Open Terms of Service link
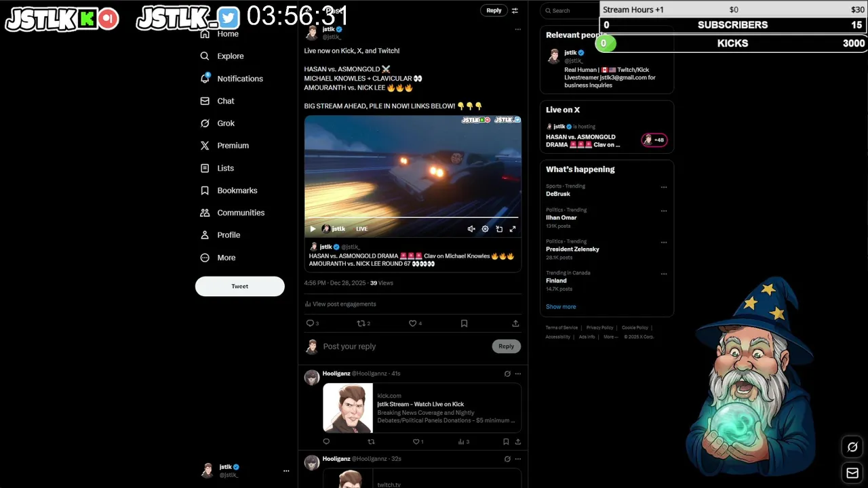The height and width of the screenshot is (488, 868). point(561,328)
